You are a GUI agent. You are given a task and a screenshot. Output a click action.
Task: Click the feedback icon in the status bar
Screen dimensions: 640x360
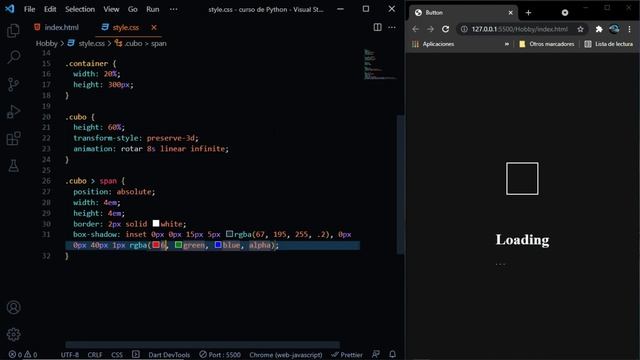click(x=376, y=354)
